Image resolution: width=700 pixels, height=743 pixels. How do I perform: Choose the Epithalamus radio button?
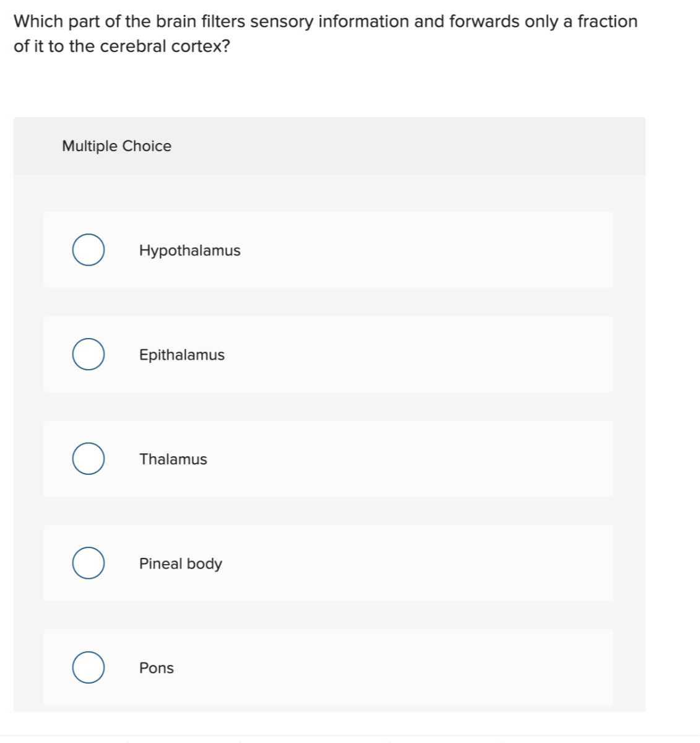(x=88, y=355)
